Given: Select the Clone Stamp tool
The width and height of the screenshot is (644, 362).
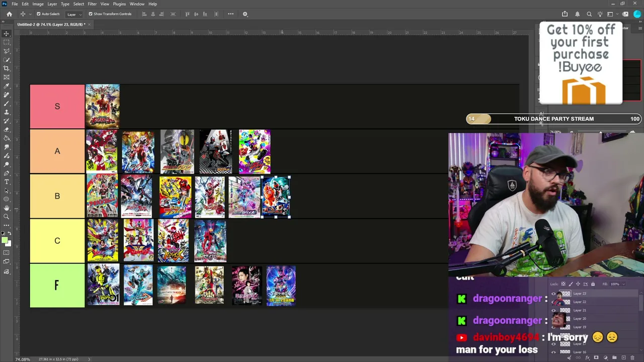Looking at the screenshot, I should click(7, 112).
